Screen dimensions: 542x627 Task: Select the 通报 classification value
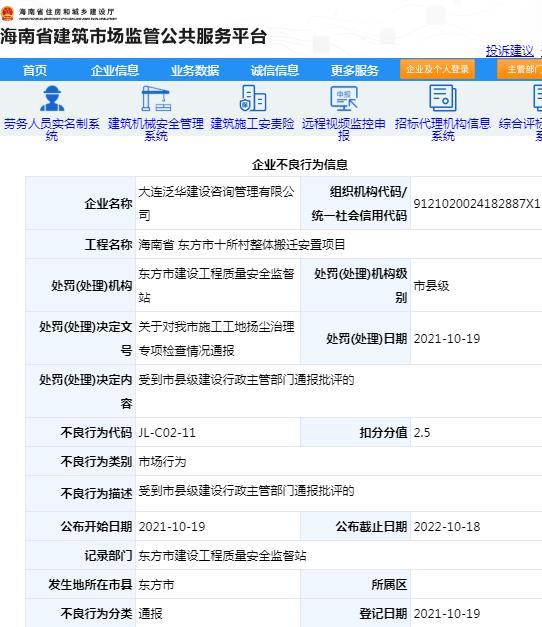tap(150, 614)
